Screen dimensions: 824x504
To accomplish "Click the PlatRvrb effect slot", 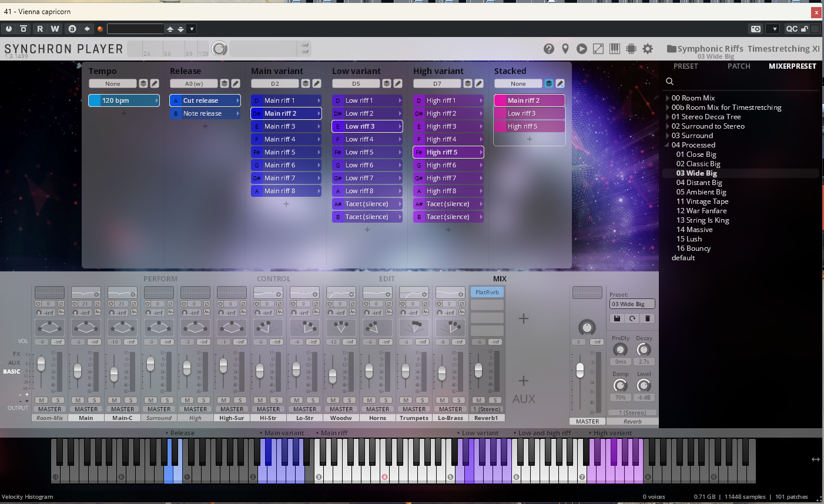I will [x=487, y=292].
